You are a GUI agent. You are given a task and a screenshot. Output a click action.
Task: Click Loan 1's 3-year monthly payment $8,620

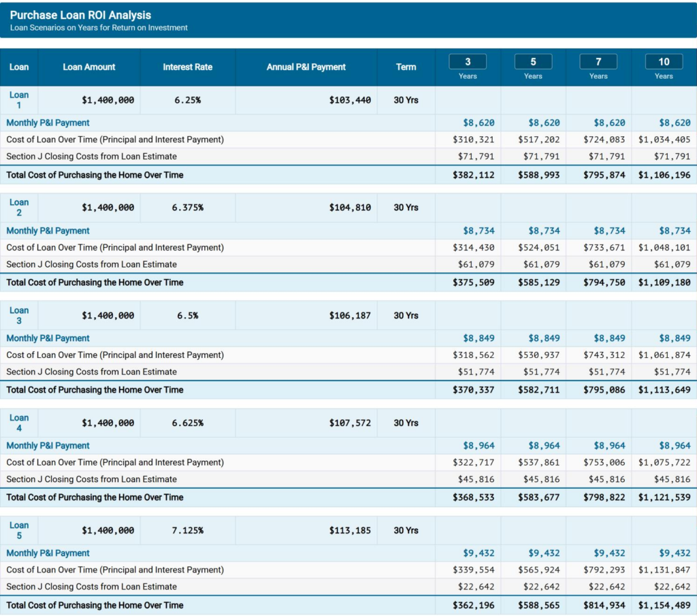[479, 123]
